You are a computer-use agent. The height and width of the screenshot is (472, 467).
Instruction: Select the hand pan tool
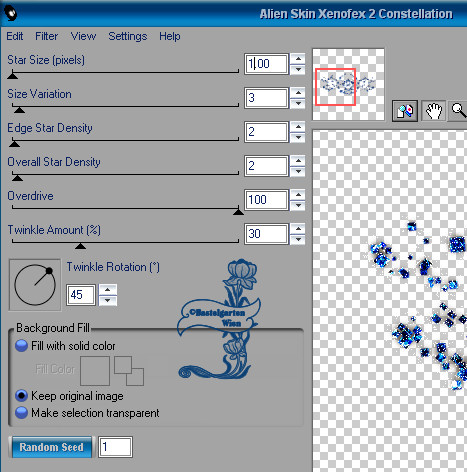tap(434, 111)
